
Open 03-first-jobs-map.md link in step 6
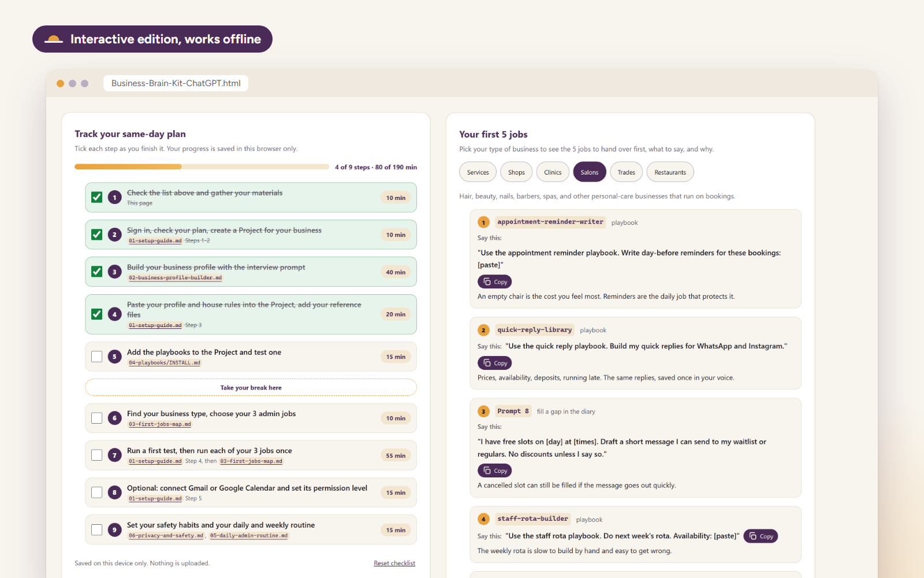click(x=159, y=424)
